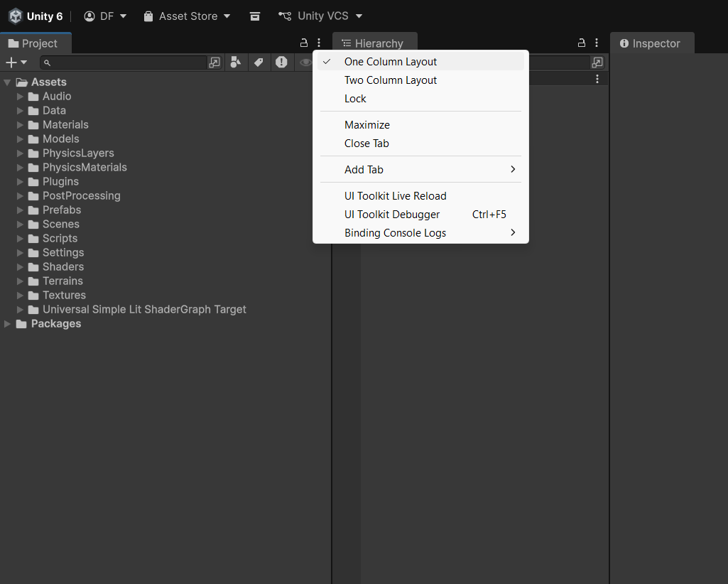Click the Hierarchy search picker icon
The height and width of the screenshot is (584, 728).
pos(597,63)
